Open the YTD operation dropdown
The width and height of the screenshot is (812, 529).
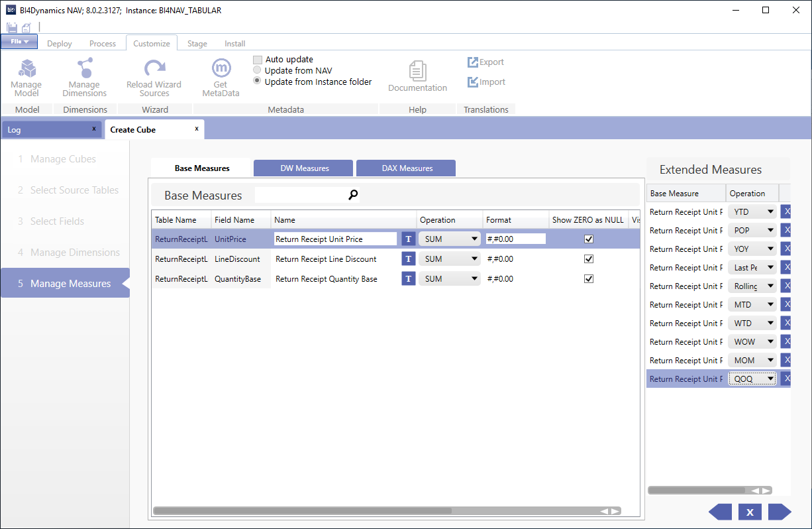(752, 212)
